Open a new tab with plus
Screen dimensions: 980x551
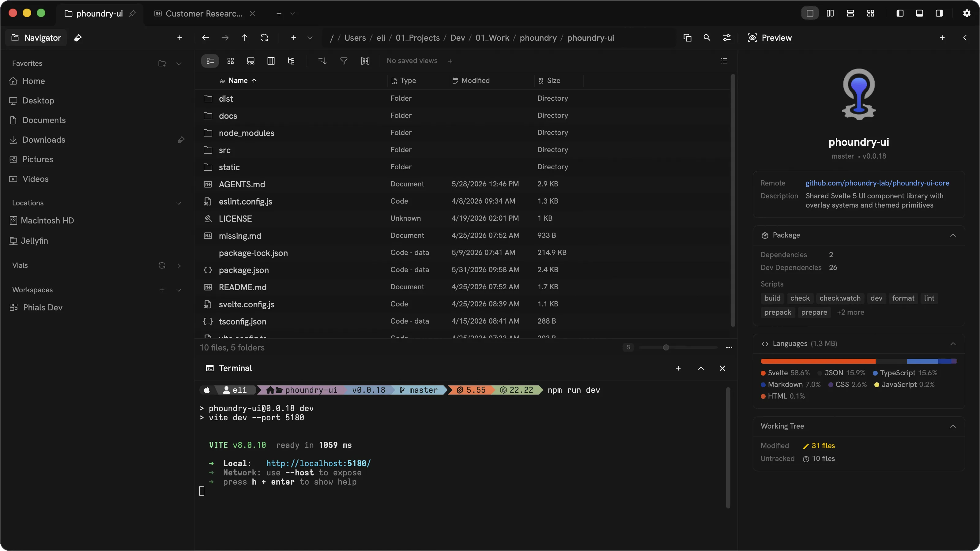[279, 14]
